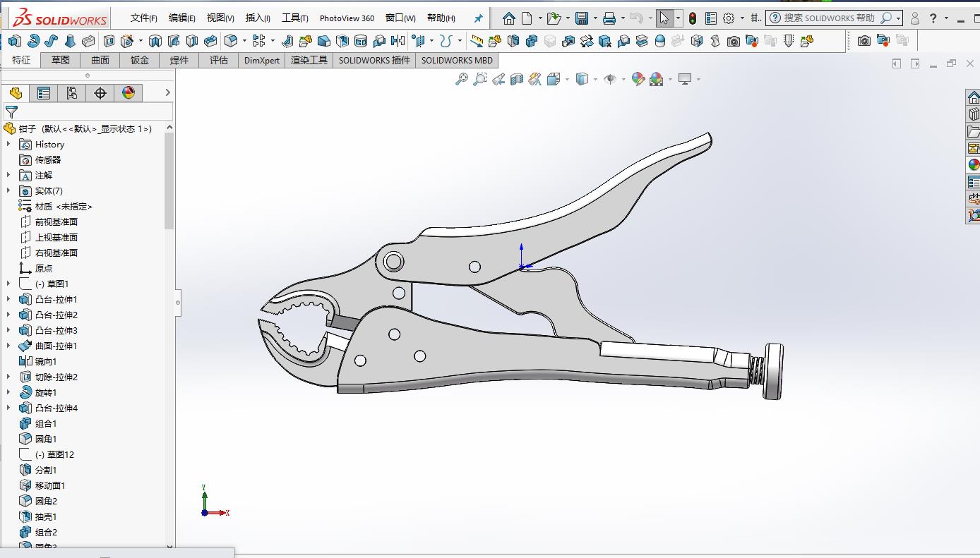Open the Options gear icon
The image size is (980, 558).
[729, 18]
